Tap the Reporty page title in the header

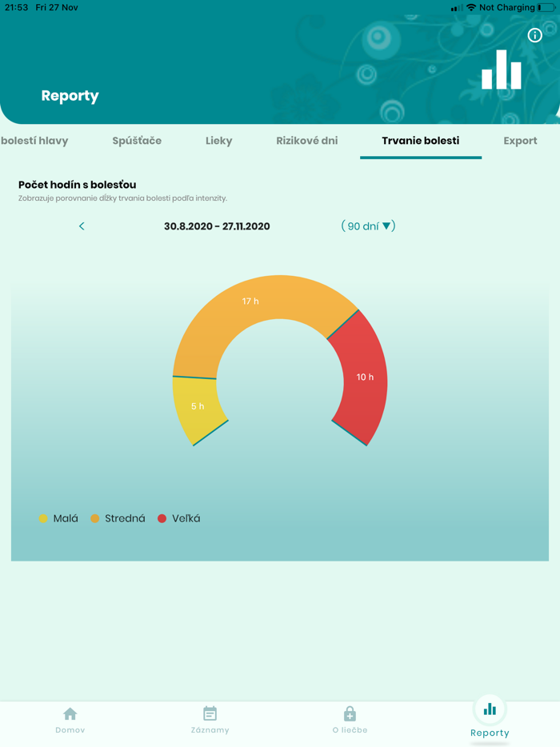point(70,96)
